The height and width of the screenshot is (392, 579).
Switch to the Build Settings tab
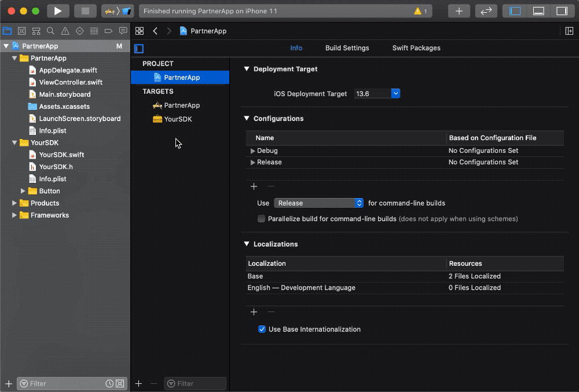click(347, 48)
